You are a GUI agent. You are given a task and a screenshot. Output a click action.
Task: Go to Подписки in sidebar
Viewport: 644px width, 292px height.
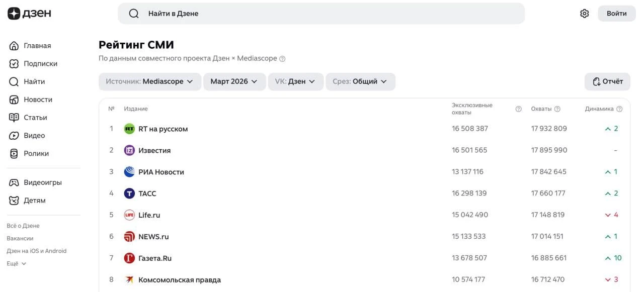pos(40,64)
